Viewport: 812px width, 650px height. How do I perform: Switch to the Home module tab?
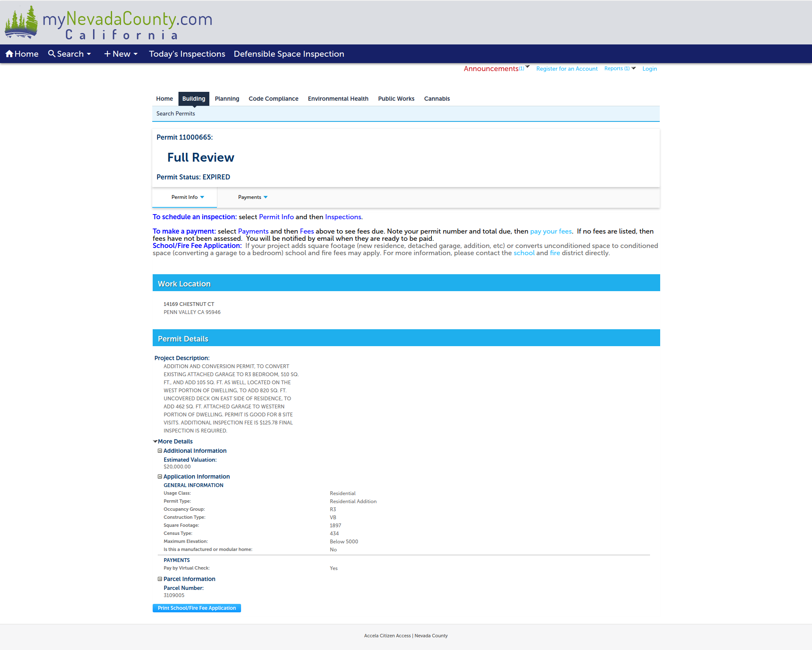[165, 99]
